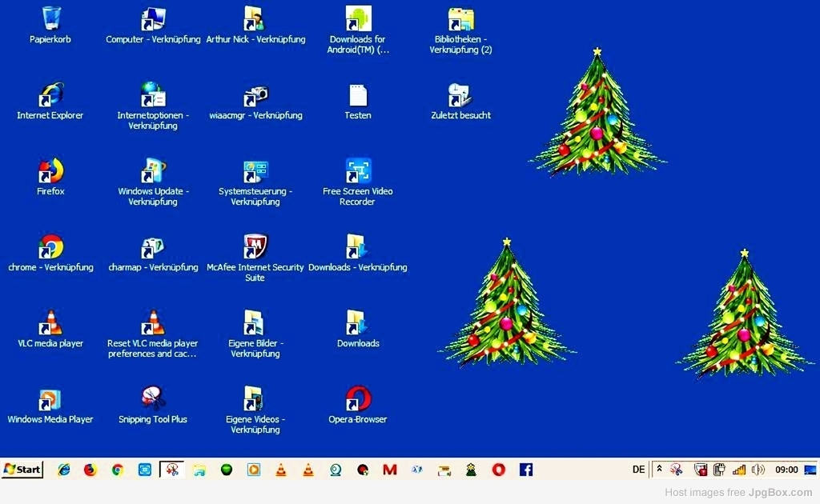Launch Firefox from the taskbar
This screenshot has height=504, width=820.
(x=90, y=470)
